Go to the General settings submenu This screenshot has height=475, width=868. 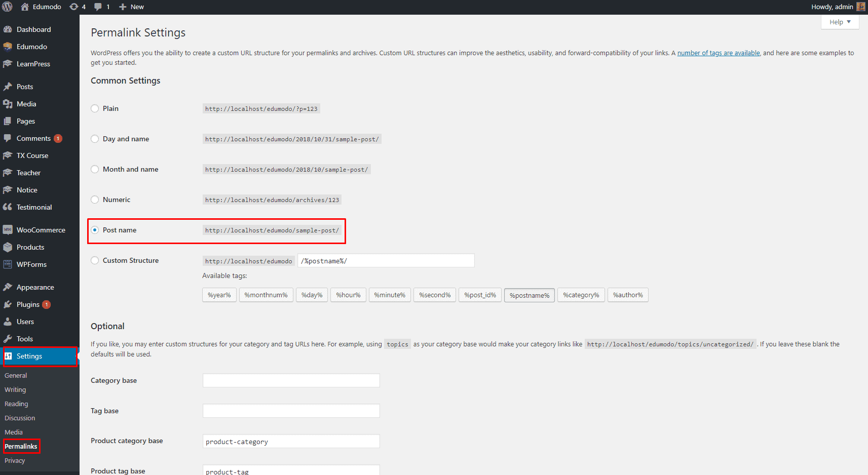[x=16, y=375]
